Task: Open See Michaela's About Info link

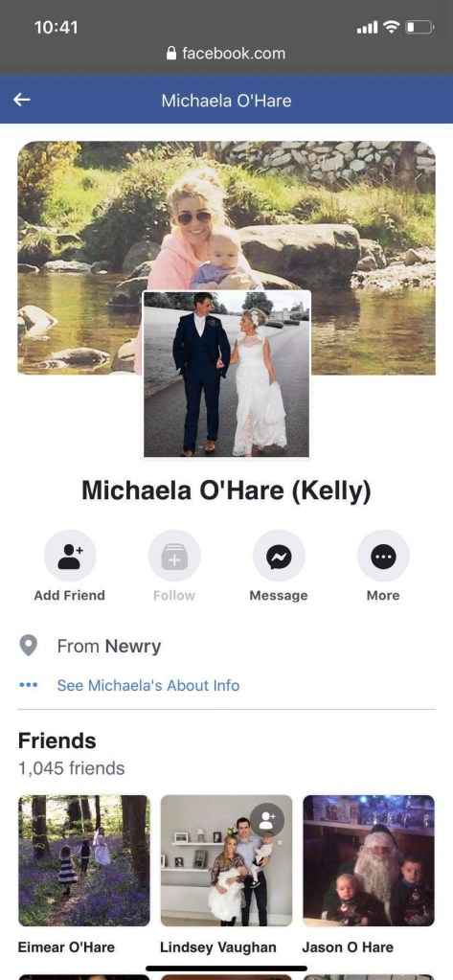Action: pos(148,686)
